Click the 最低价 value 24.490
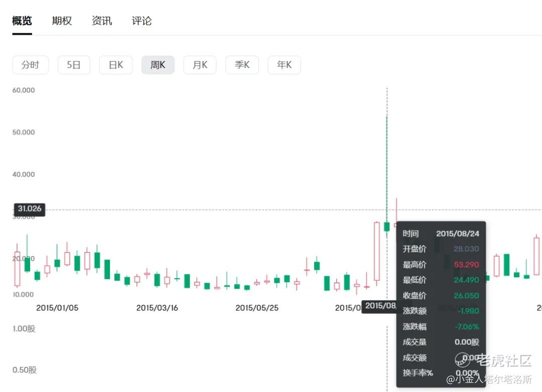 (466, 280)
